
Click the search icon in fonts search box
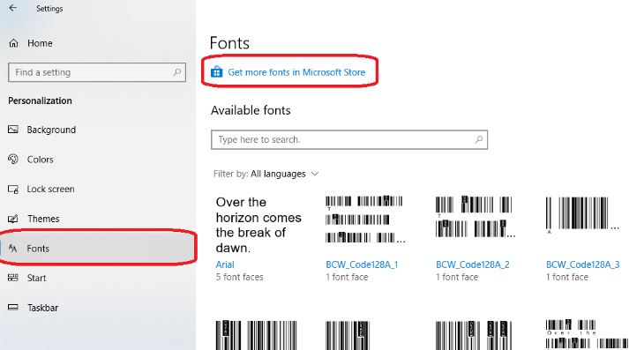[478, 139]
